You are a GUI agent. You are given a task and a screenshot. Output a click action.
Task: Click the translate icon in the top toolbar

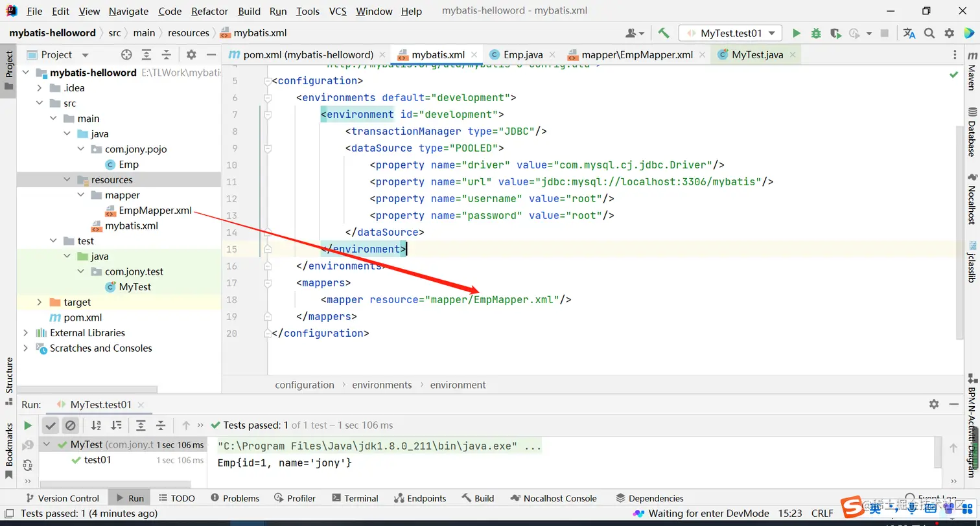[x=909, y=33]
